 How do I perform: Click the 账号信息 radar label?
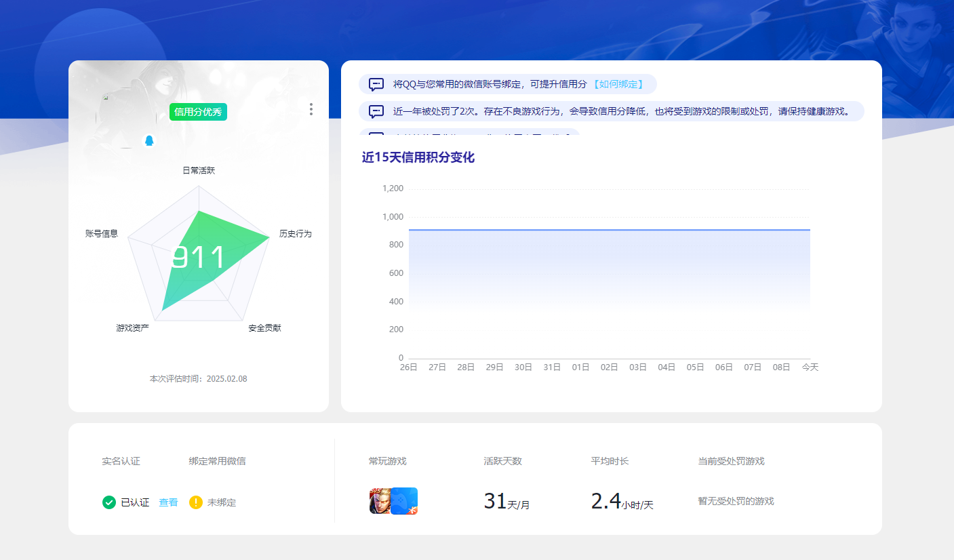(102, 234)
